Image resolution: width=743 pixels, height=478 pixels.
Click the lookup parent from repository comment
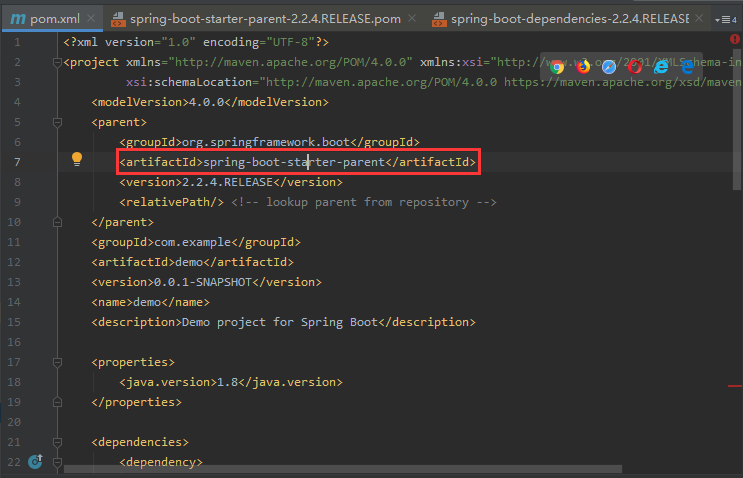click(x=364, y=202)
